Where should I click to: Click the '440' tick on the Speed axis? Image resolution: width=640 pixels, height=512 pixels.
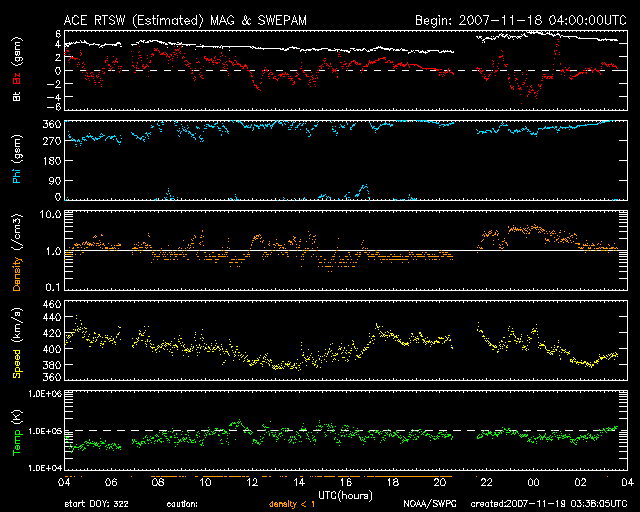click(x=52, y=317)
